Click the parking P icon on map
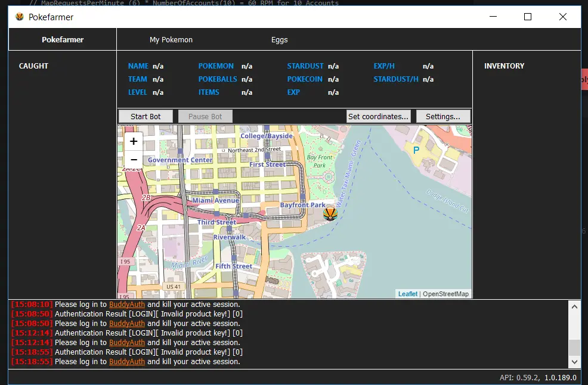The width and height of the screenshot is (588, 385). point(416,150)
